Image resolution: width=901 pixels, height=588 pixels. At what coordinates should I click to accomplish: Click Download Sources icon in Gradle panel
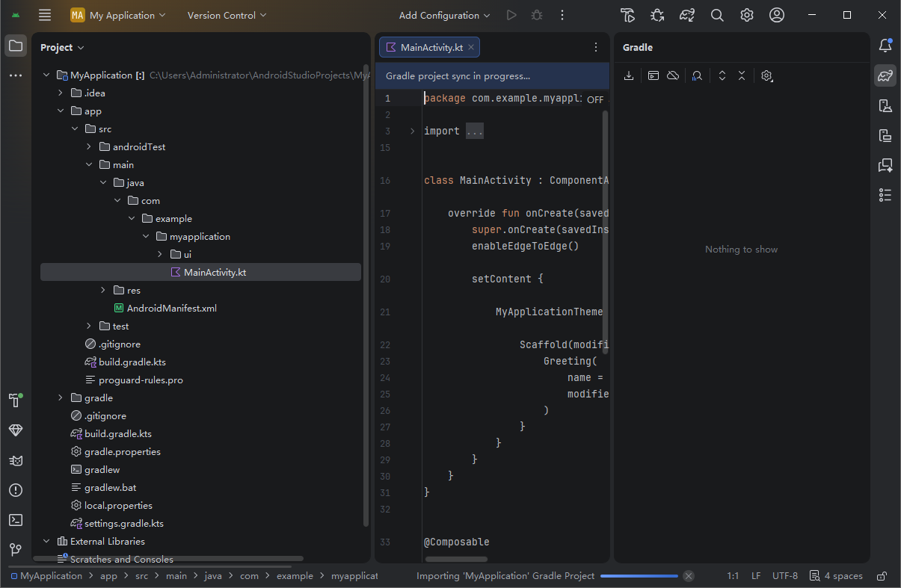tap(629, 75)
